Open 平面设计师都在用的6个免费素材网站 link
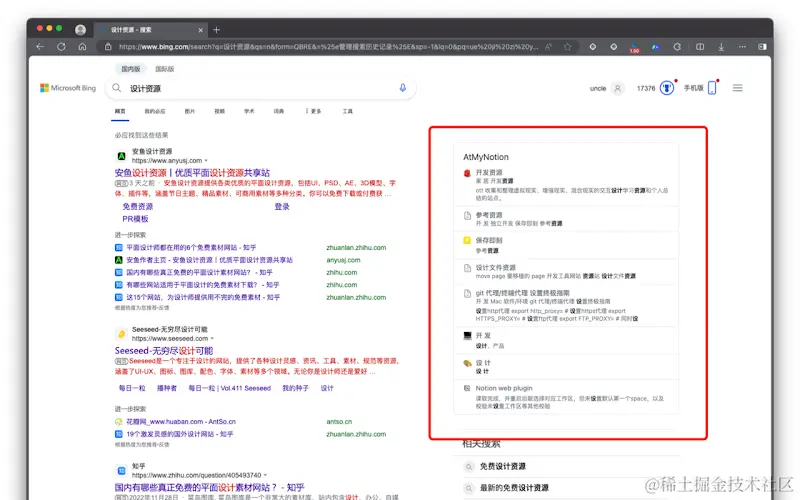The image size is (800, 500). tap(191, 247)
